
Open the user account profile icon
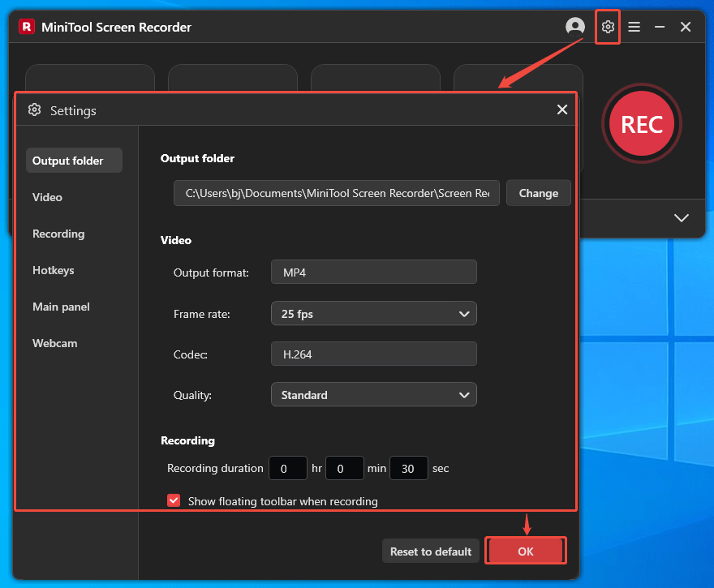575,27
